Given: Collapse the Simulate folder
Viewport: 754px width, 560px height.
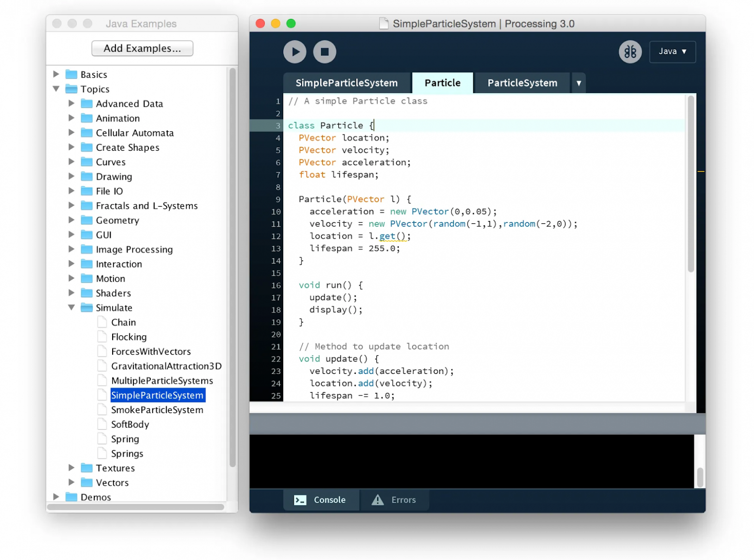Looking at the screenshot, I should point(72,307).
